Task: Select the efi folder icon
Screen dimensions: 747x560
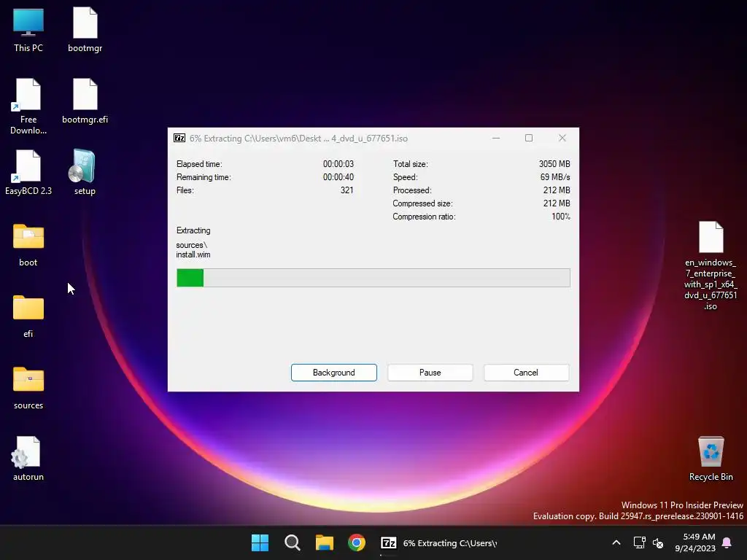Action: 28,316
